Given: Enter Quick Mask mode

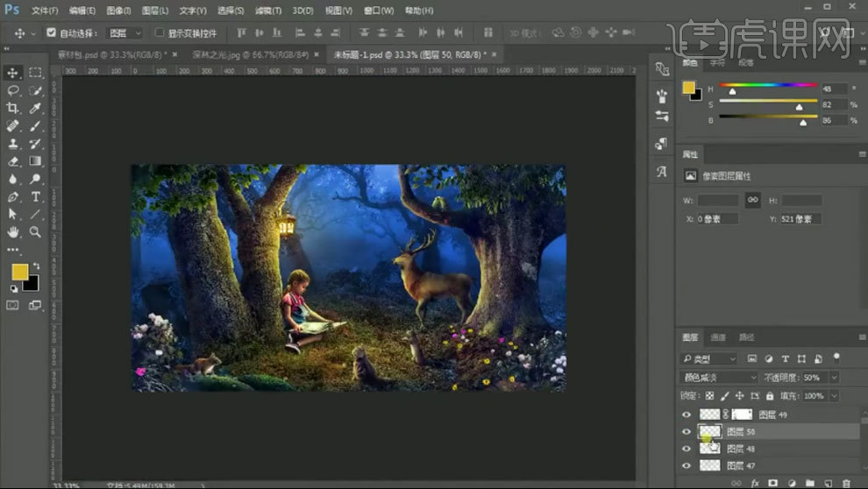Looking at the screenshot, I should pos(12,305).
